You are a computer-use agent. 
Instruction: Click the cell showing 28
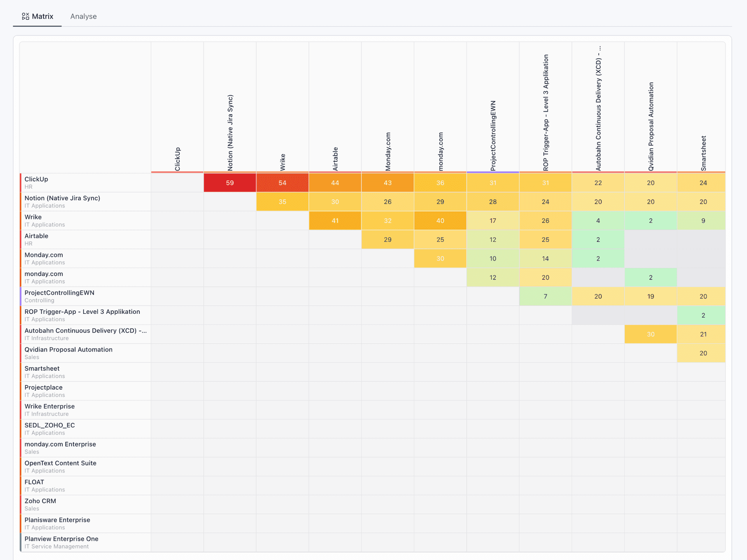tap(493, 202)
